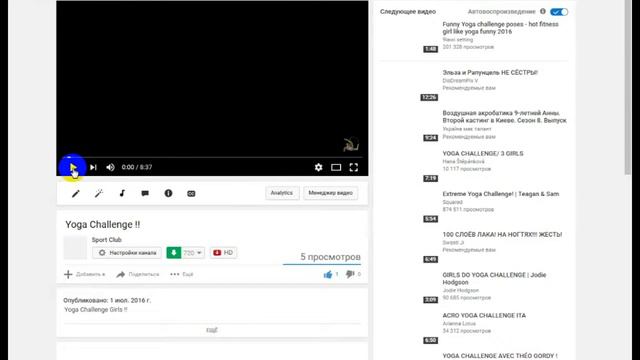This screenshot has width=640, height=360.
Task: Click the Настройки канала button
Action: coord(127,253)
